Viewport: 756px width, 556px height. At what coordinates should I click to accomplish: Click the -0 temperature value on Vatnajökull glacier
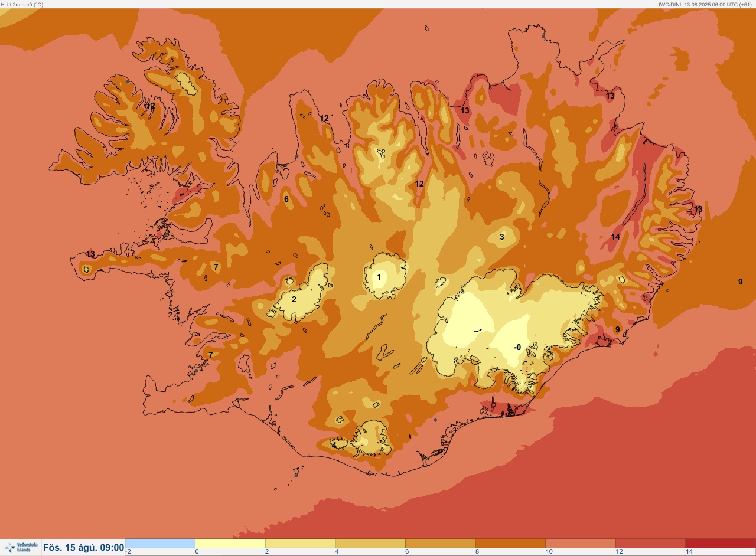[517, 347]
